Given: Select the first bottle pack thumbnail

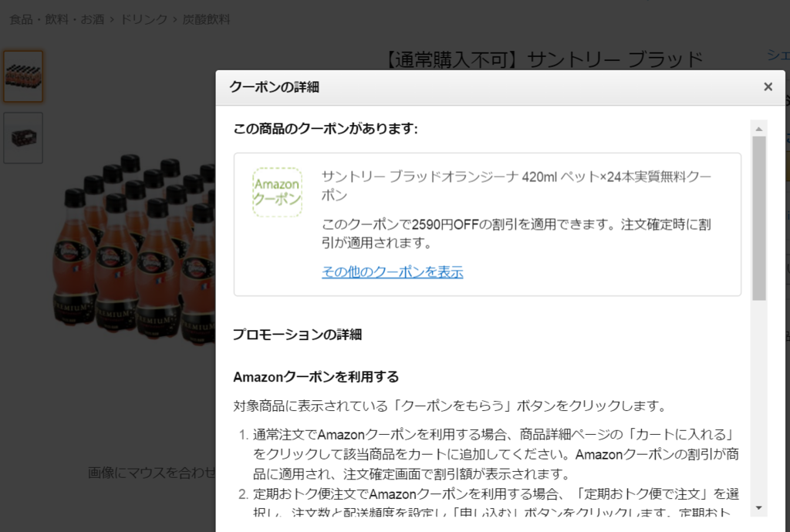Looking at the screenshot, I should 23,76.
